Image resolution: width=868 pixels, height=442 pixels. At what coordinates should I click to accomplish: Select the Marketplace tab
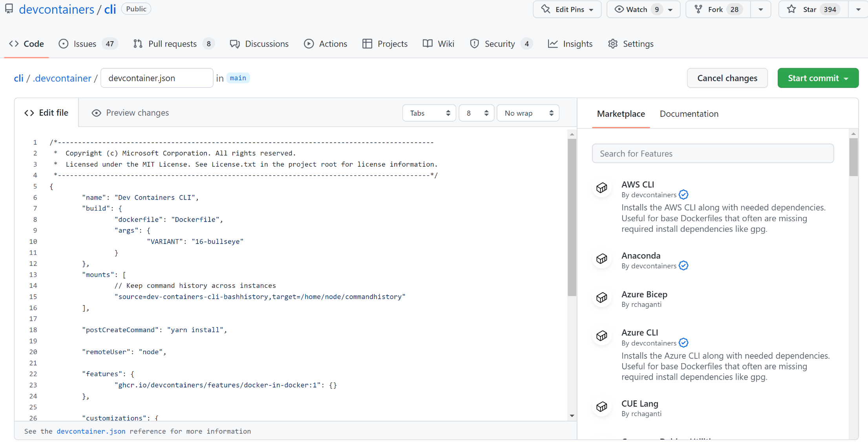click(x=621, y=114)
